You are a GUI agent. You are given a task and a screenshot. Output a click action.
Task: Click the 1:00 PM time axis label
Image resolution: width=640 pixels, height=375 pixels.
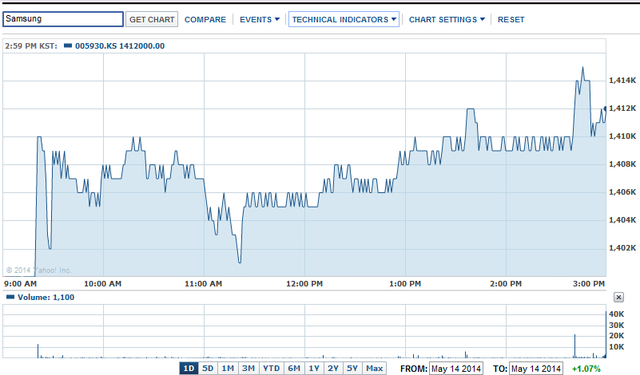click(405, 284)
